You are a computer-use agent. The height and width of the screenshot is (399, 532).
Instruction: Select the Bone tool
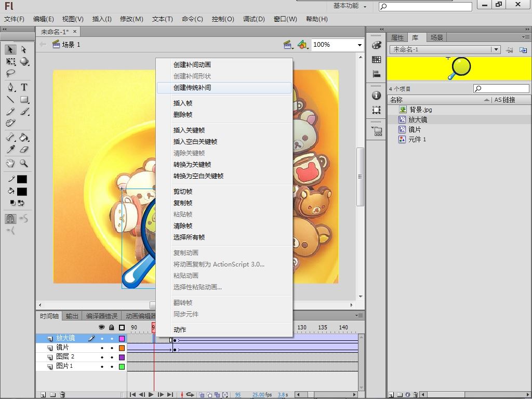click(10, 137)
